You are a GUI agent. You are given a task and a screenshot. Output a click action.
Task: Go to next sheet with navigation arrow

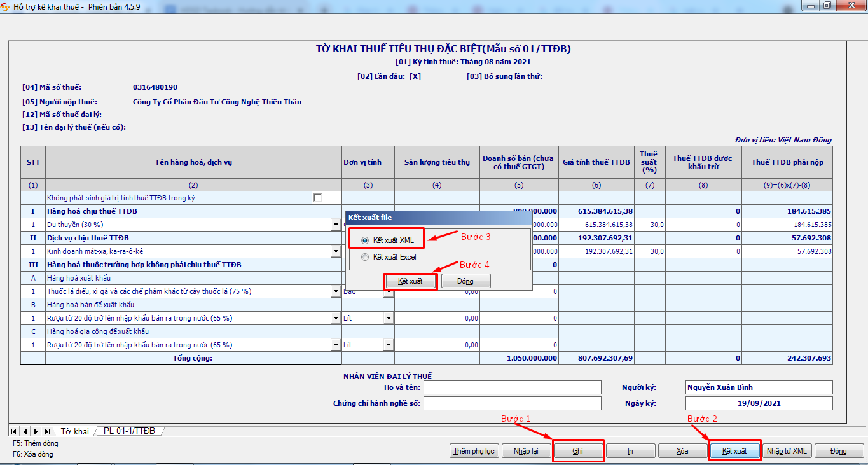[x=36, y=431]
